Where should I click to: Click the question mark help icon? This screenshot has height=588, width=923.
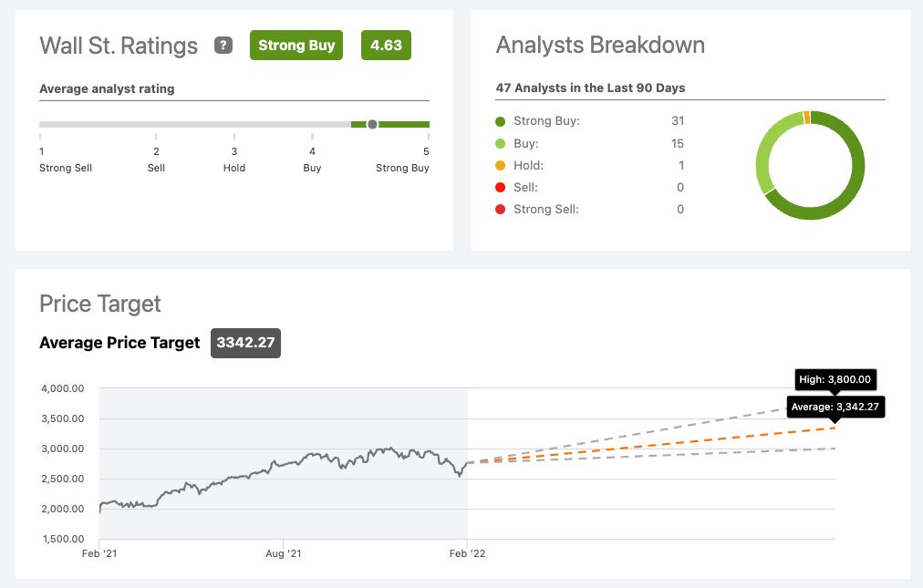(223, 46)
